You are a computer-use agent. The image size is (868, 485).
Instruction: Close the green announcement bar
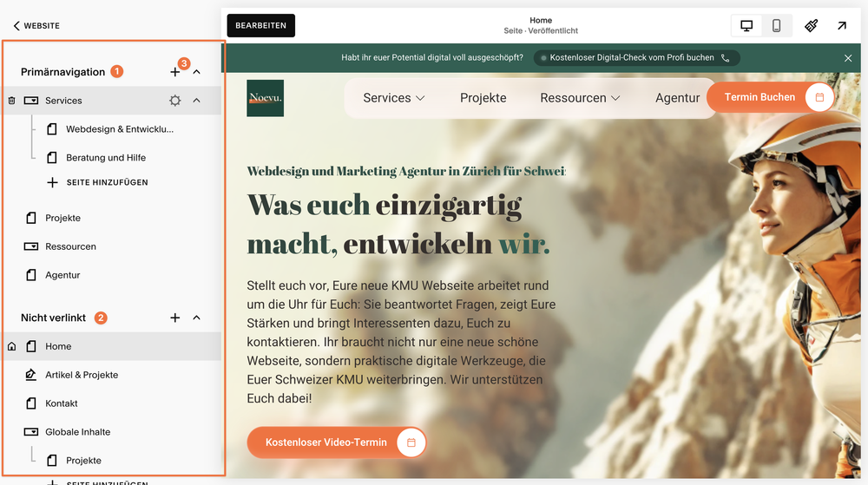[x=848, y=58]
